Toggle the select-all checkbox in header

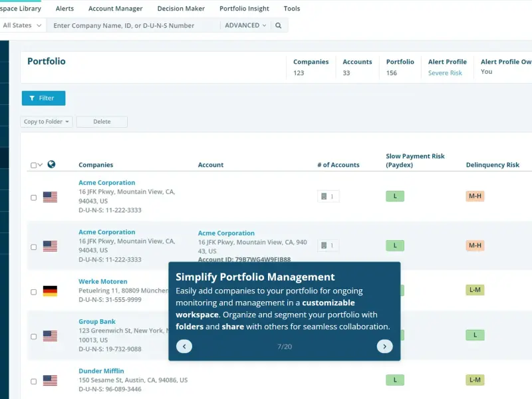(34, 165)
